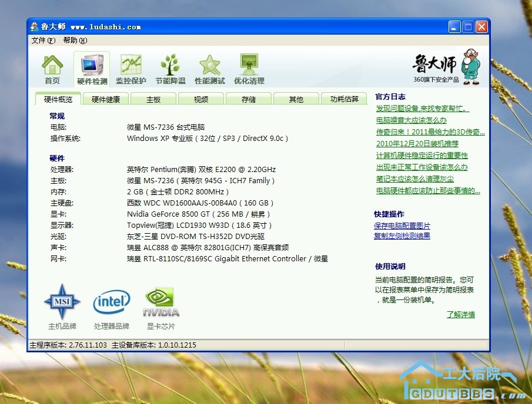Click hard disk value WDC WD1600AAJS-00B4A0

(x=200, y=203)
